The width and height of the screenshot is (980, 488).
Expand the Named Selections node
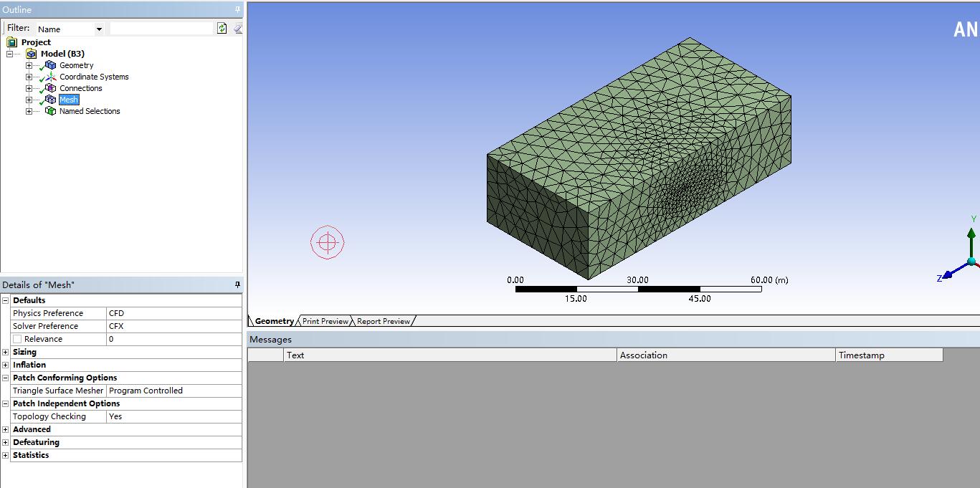click(x=29, y=111)
